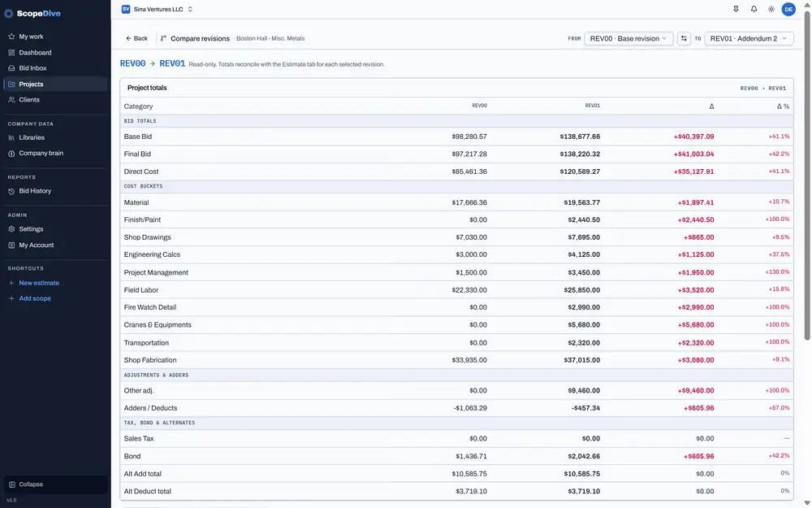Click the REV00 heading link
The image size is (812, 508).
[x=132, y=63]
